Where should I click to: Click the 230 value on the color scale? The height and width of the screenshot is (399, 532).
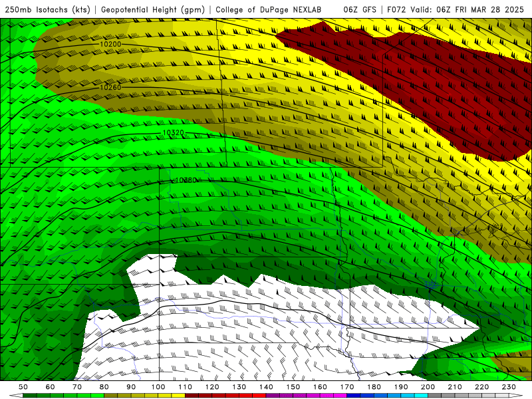[x=509, y=387]
